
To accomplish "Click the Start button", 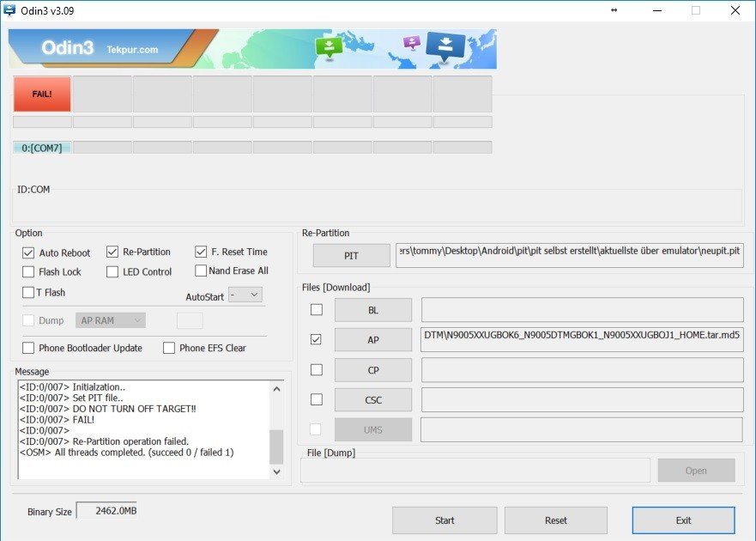I will [x=445, y=520].
